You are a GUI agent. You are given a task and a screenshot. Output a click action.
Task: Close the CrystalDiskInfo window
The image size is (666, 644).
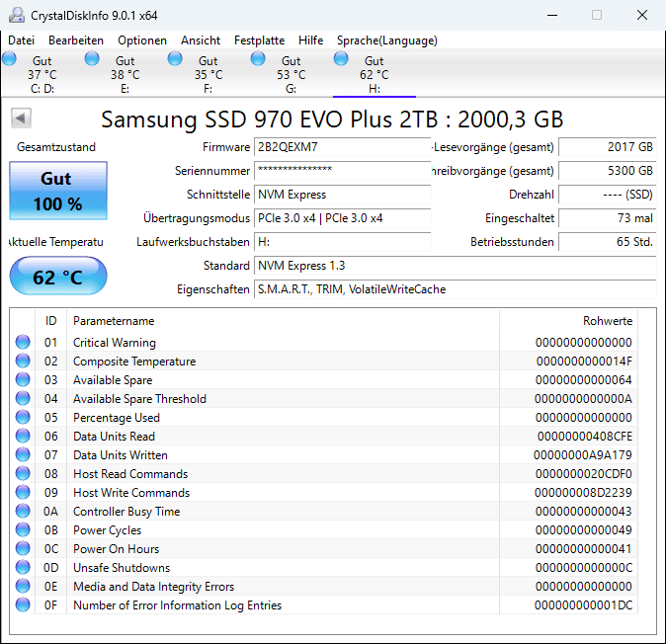642,15
